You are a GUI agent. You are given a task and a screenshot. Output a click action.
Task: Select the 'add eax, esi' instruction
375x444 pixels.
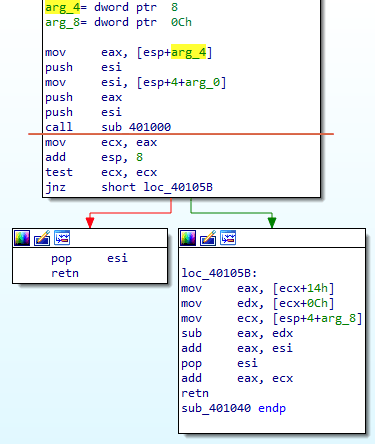click(x=237, y=348)
